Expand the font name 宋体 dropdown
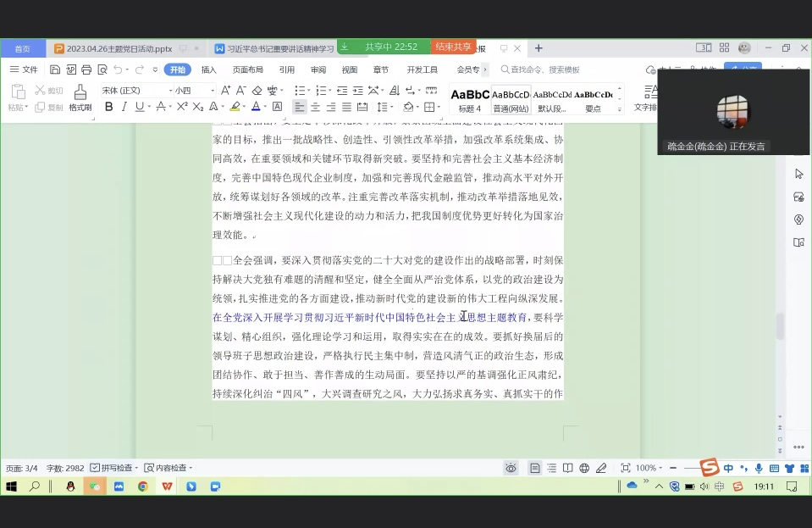 click(x=169, y=91)
